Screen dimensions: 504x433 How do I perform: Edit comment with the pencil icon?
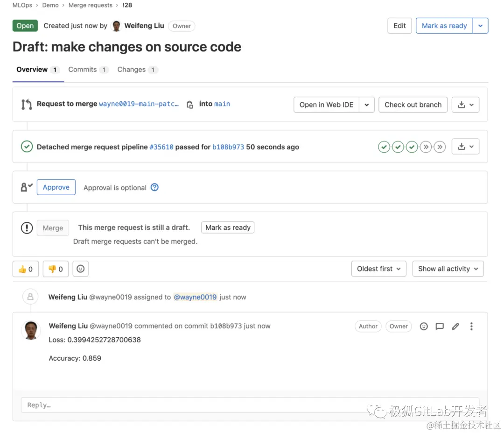point(455,327)
